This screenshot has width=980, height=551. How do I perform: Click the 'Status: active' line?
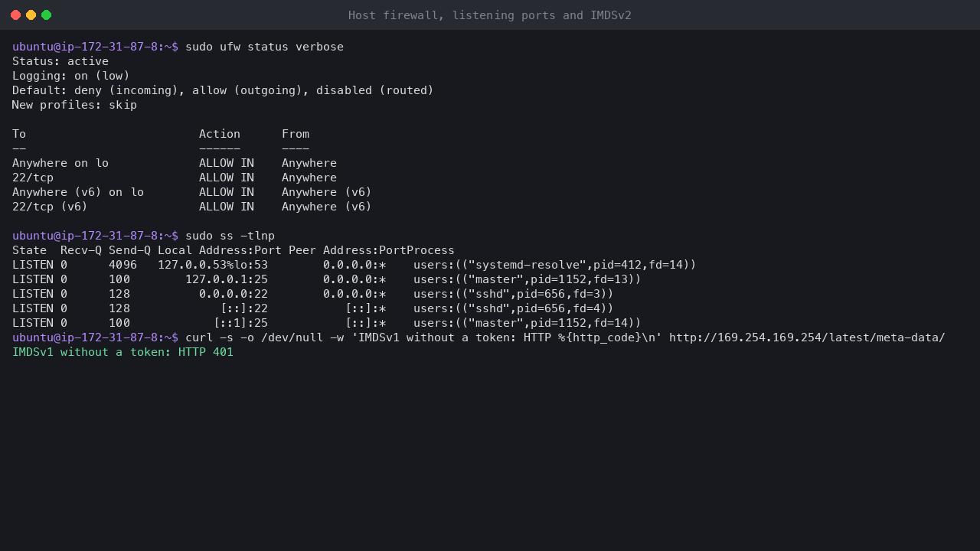click(60, 61)
